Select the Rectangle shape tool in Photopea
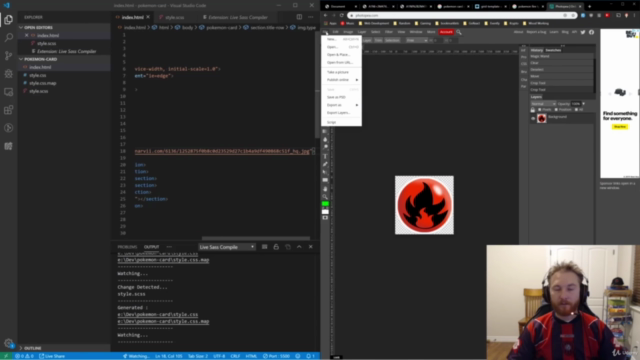640x360 pixels. point(325,180)
